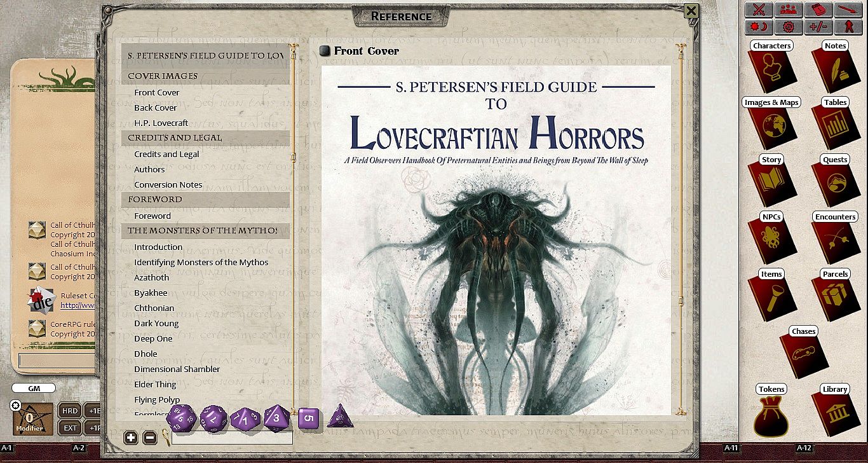Open the Images & Maps book
This screenshot has width=868, height=463.
[771, 124]
